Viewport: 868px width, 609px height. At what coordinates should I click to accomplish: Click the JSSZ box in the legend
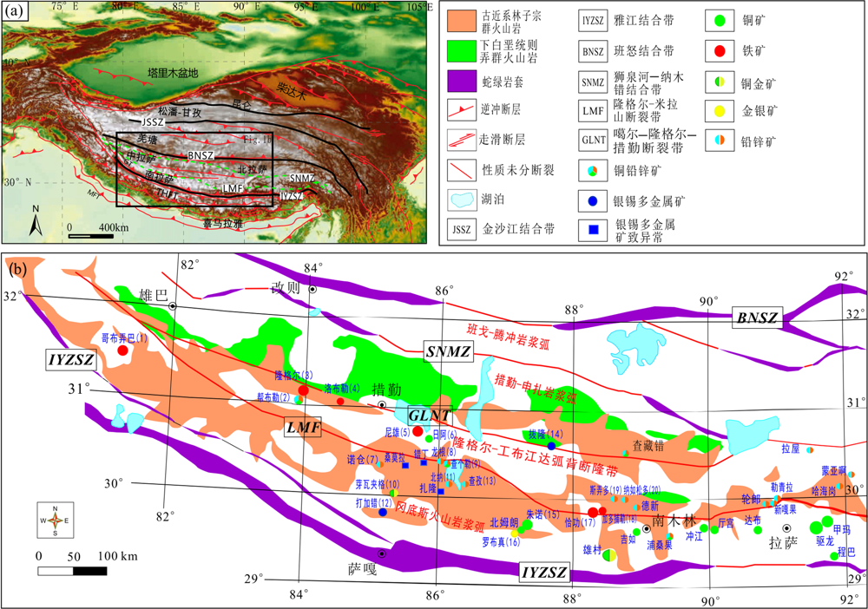coord(463,230)
